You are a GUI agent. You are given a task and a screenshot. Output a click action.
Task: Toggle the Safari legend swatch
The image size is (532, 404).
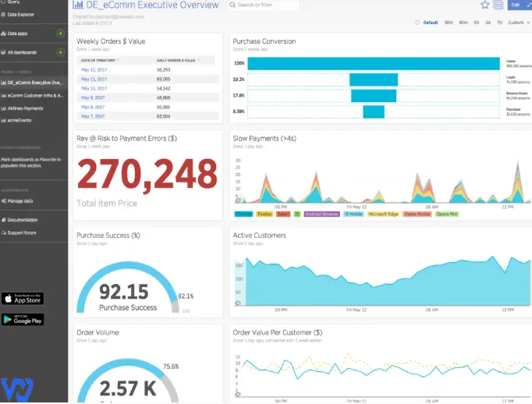pos(283,214)
